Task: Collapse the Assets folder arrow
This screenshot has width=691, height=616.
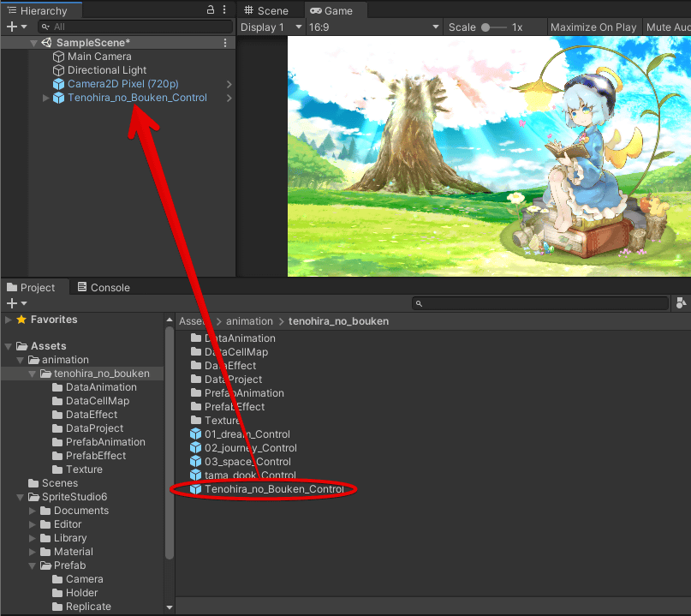Action: (x=8, y=346)
